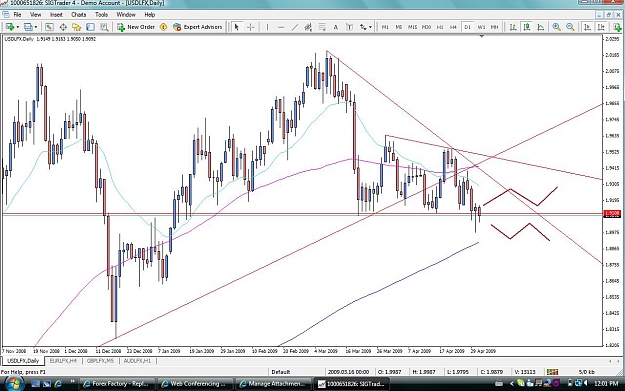Switch to the GBPLFX,M5 chart tab

click(x=100, y=361)
